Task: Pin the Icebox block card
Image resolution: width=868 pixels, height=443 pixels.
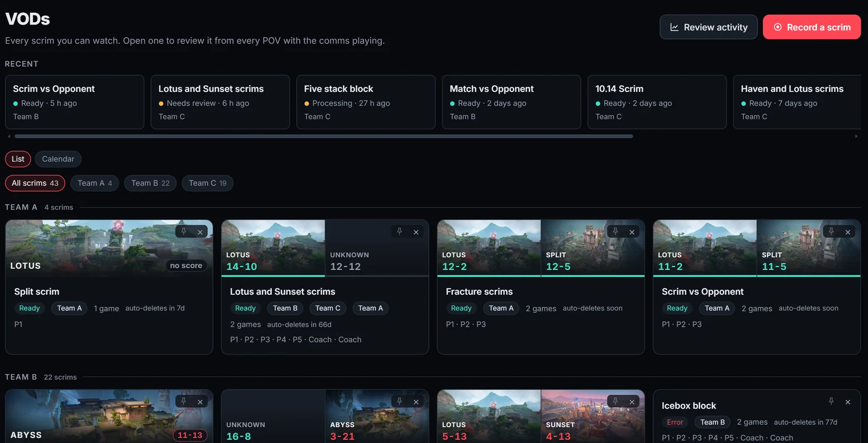Action: click(x=832, y=402)
